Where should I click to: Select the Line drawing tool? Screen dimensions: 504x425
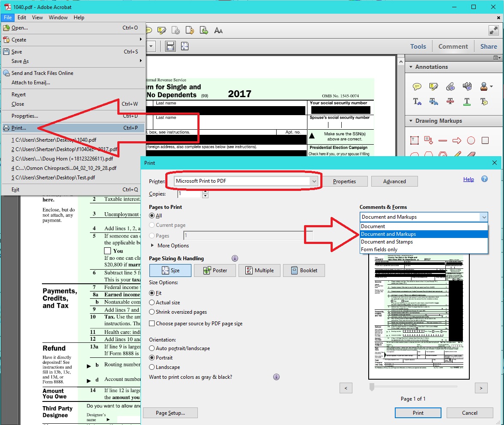point(443,140)
